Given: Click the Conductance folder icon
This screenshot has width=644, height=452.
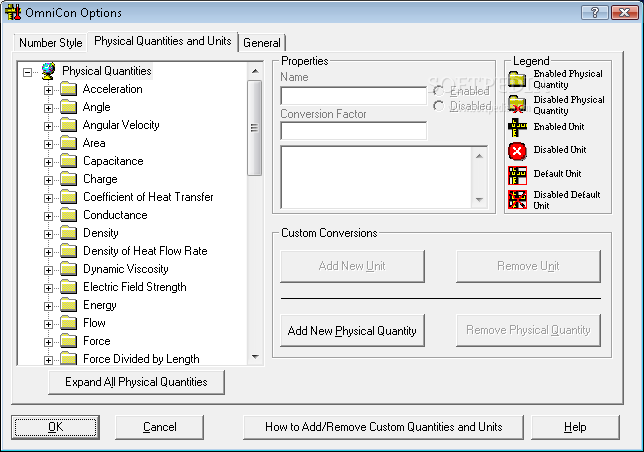Looking at the screenshot, I should click(68, 215).
